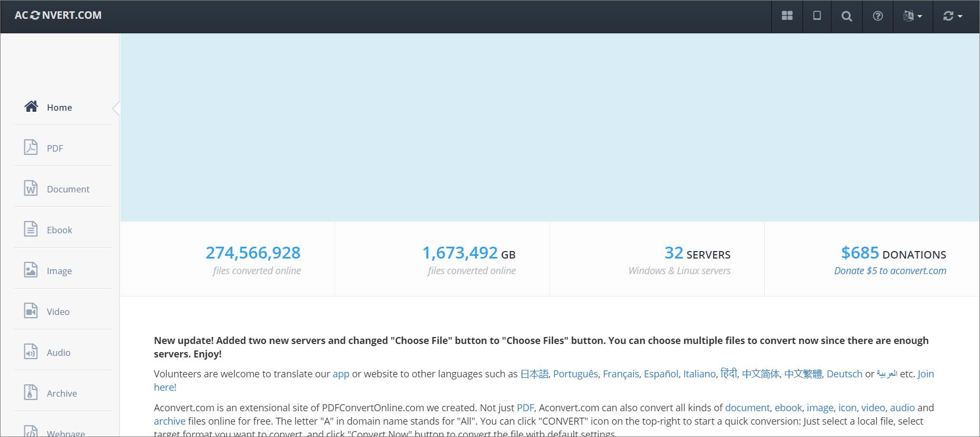Click the 'Join here!' link
The height and width of the screenshot is (437, 980).
(x=926, y=374)
